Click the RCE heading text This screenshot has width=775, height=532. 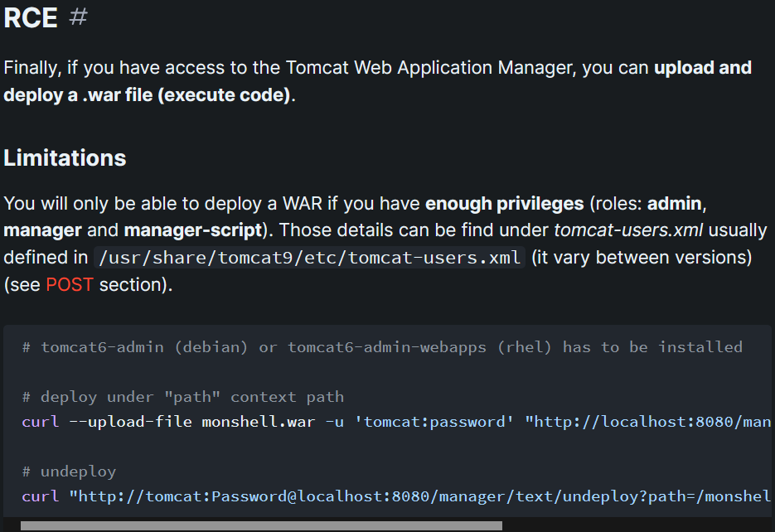coord(31,17)
